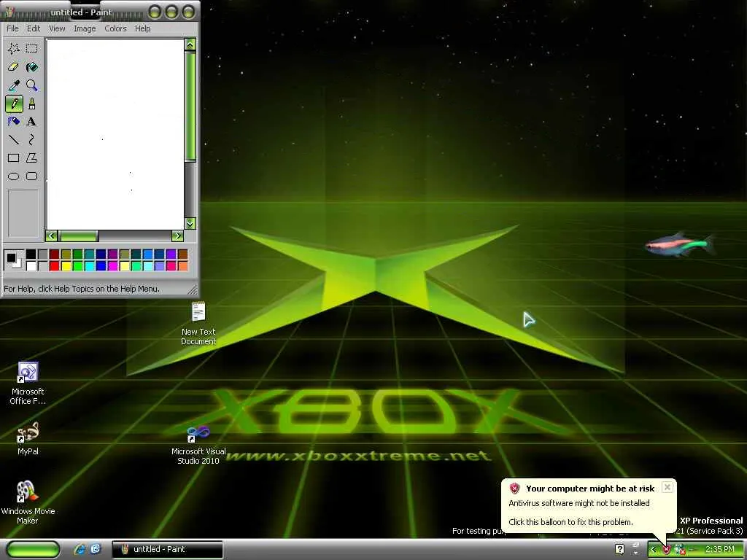Click the foreground/background color indicator box
Viewport: 747px width, 560px height.
tap(13, 260)
